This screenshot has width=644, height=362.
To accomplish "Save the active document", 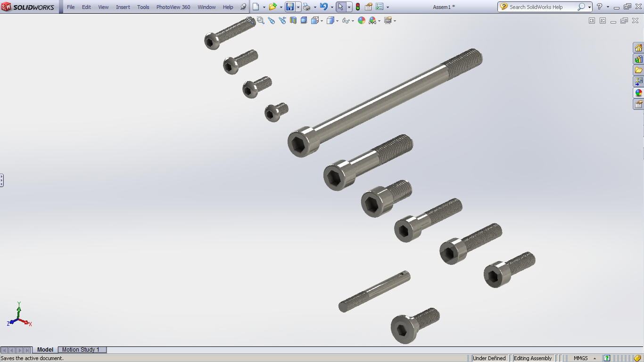I will [x=290, y=7].
